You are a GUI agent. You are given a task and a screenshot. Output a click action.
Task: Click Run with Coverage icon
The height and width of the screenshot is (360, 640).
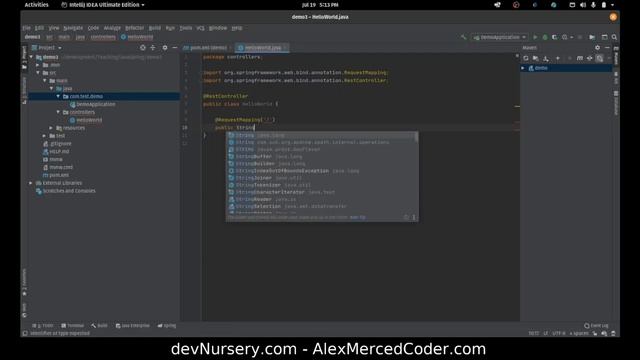[554, 37]
